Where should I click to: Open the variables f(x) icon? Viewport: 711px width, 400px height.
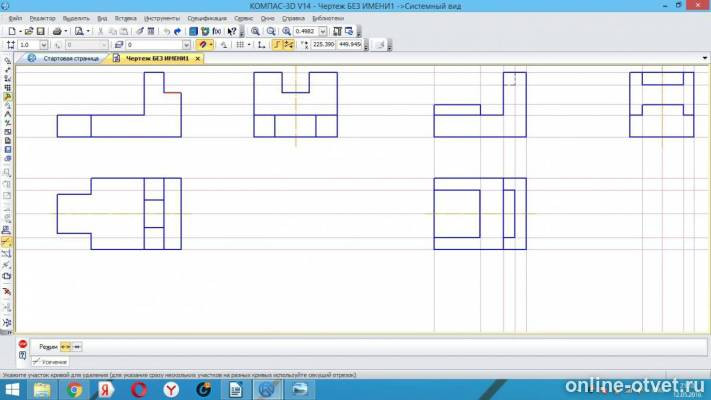217,31
